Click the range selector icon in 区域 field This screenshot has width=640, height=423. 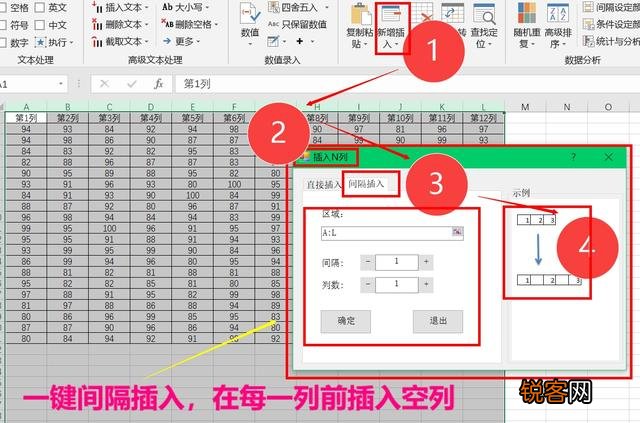click(x=457, y=233)
